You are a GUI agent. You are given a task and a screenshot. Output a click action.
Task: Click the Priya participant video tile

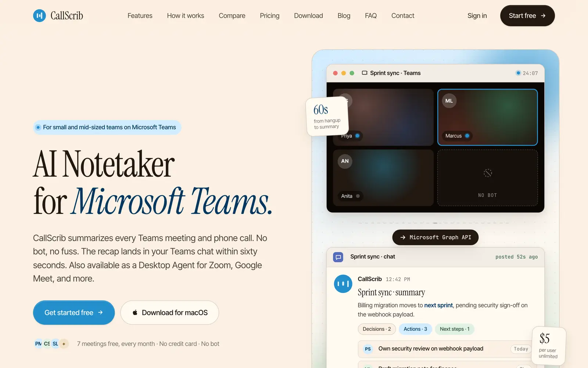pyautogui.click(x=383, y=117)
